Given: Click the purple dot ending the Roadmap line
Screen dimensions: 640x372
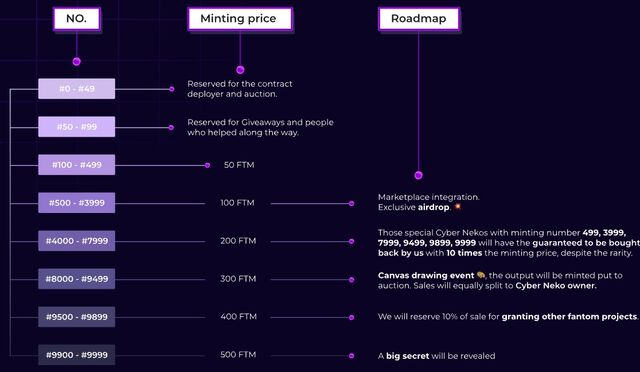Looking at the screenshot, I should [x=418, y=175].
